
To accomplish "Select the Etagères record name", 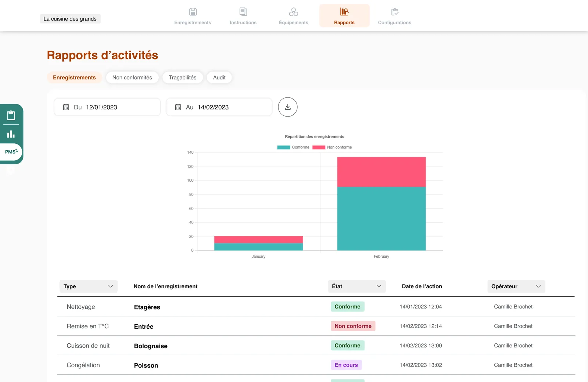I will [147, 307].
